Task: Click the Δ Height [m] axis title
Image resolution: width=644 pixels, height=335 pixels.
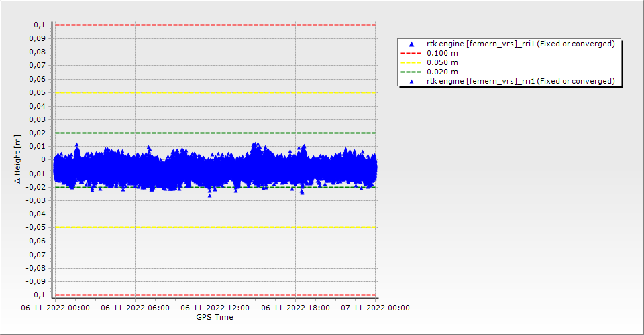Action: pos(18,159)
